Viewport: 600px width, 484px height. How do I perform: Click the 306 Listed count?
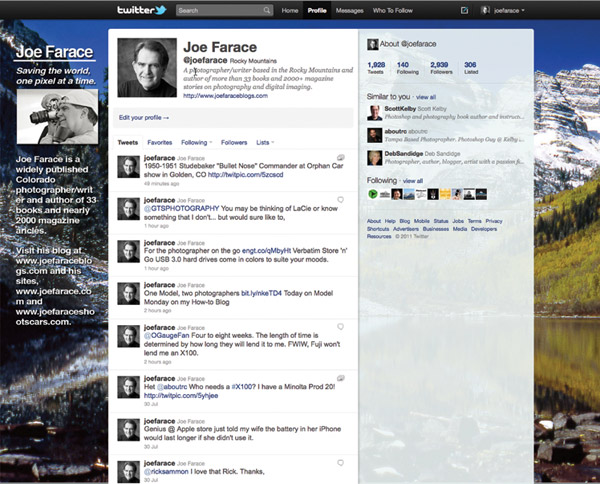point(471,68)
